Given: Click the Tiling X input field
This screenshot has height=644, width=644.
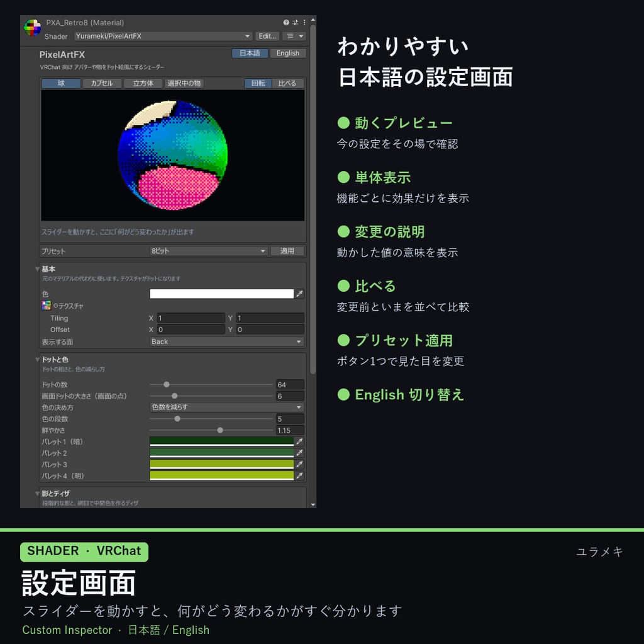Looking at the screenshot, I should (191, 318).
